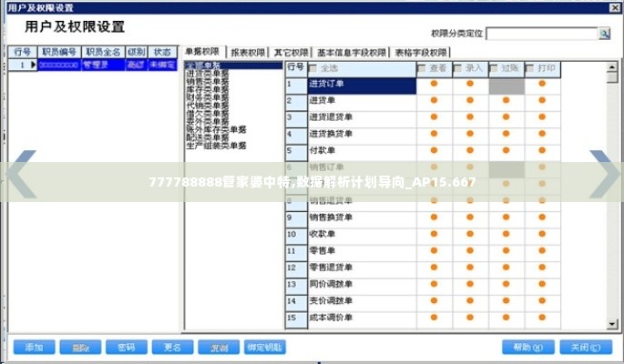624x364 pixels.
Task: Toggle 查看 permission dot for 成本调价单
Action: click(x=434, y=318)
